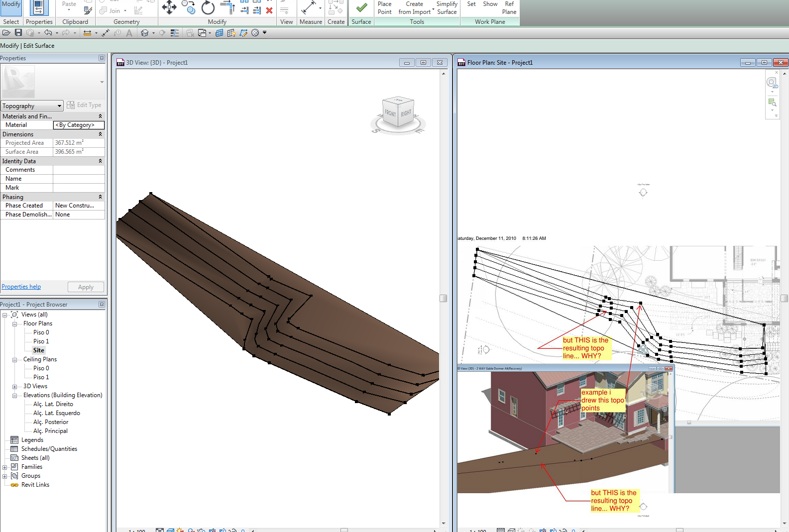789x532 pixels.
Task: Click Simplify Surface tool
Action: (x=447, y=8)
